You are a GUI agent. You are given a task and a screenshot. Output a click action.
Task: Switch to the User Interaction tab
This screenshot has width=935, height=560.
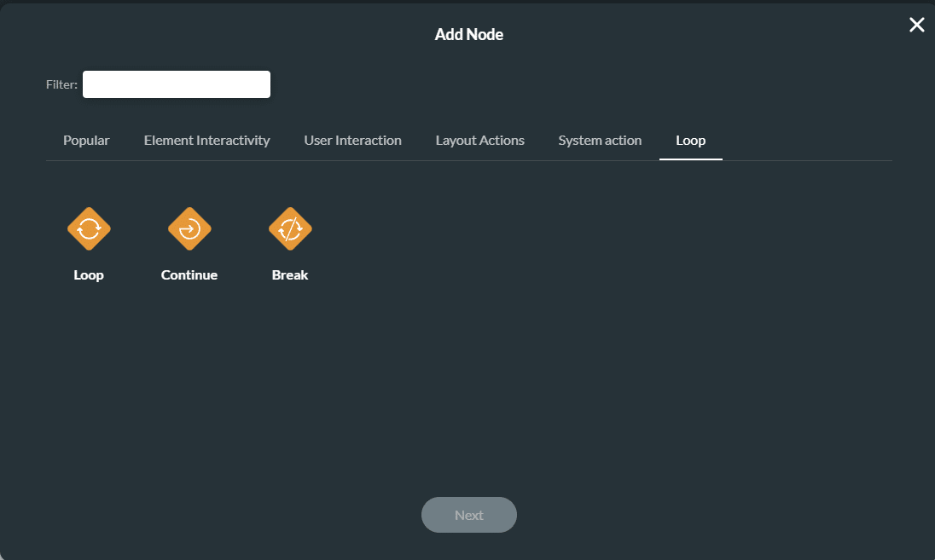[352, 140]
